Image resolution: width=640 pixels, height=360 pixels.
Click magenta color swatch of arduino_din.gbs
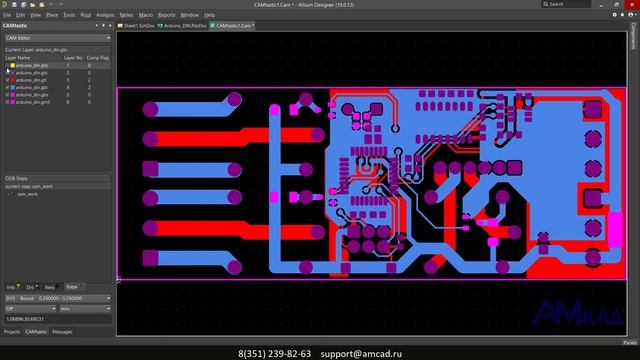click(13, 95)
